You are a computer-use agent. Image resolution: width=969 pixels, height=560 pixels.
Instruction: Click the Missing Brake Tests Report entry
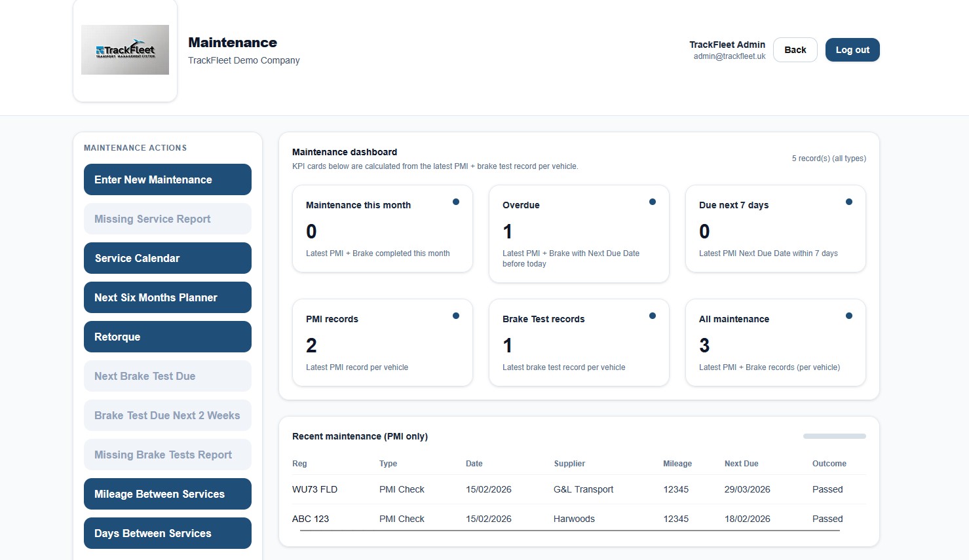167,455
